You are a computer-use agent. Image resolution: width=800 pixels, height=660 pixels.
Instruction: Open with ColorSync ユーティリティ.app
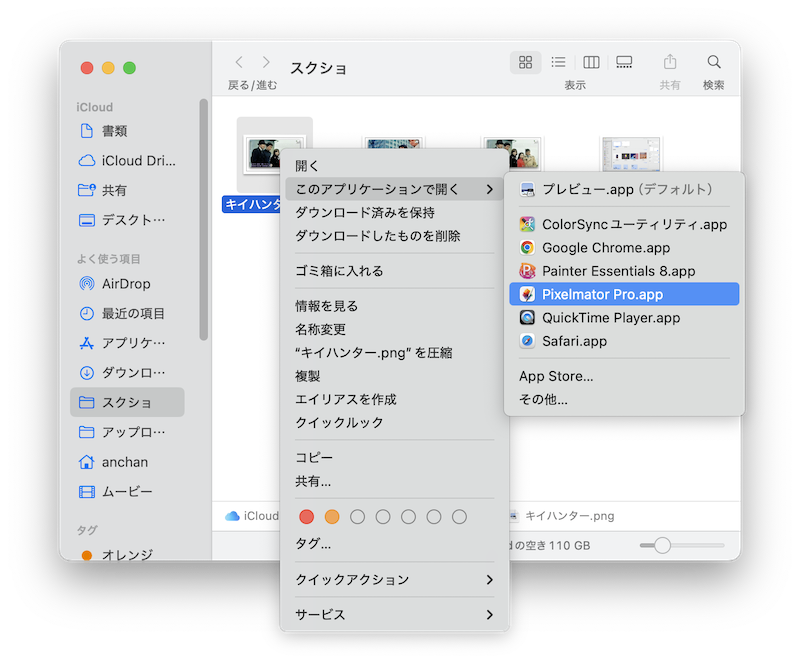click(624, 224)
